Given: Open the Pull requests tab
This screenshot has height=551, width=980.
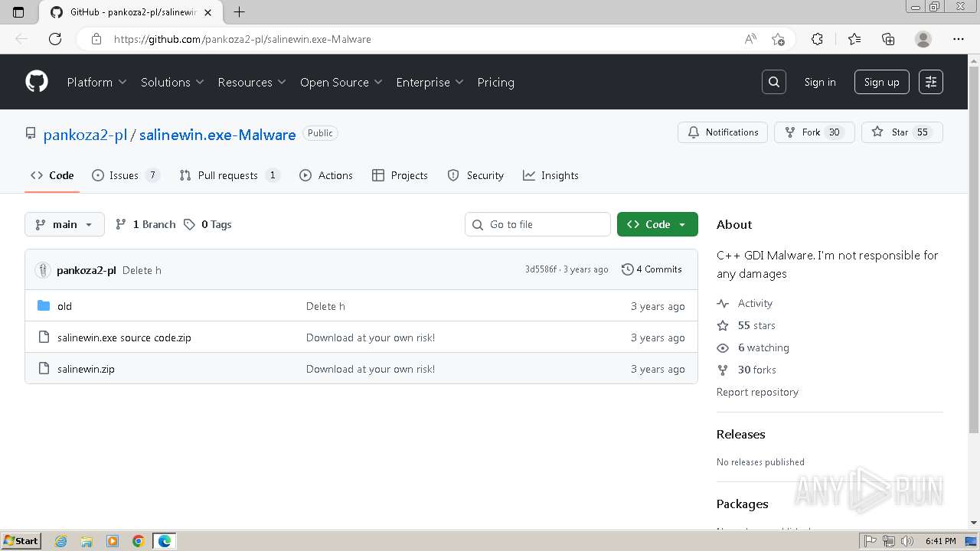Looking at the screenshot, I should 230,175.
